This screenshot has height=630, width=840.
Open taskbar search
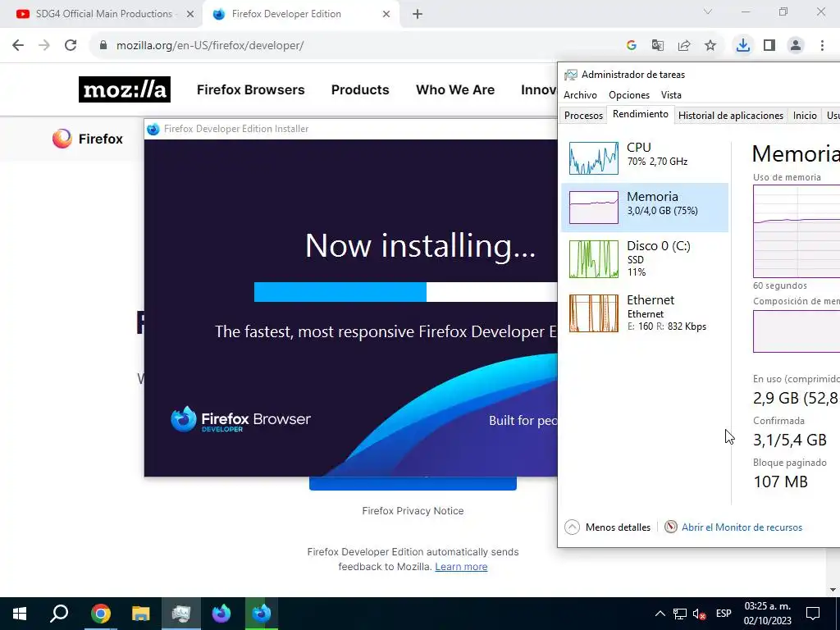pyautogui.click(x=59, y=614)
